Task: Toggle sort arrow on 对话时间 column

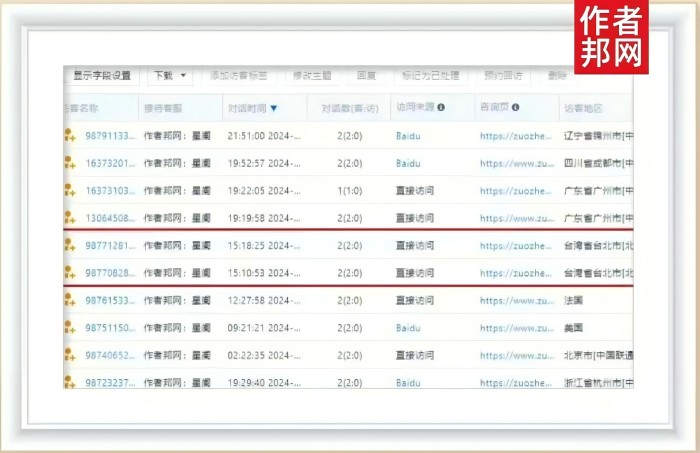Action: point(274,108)
